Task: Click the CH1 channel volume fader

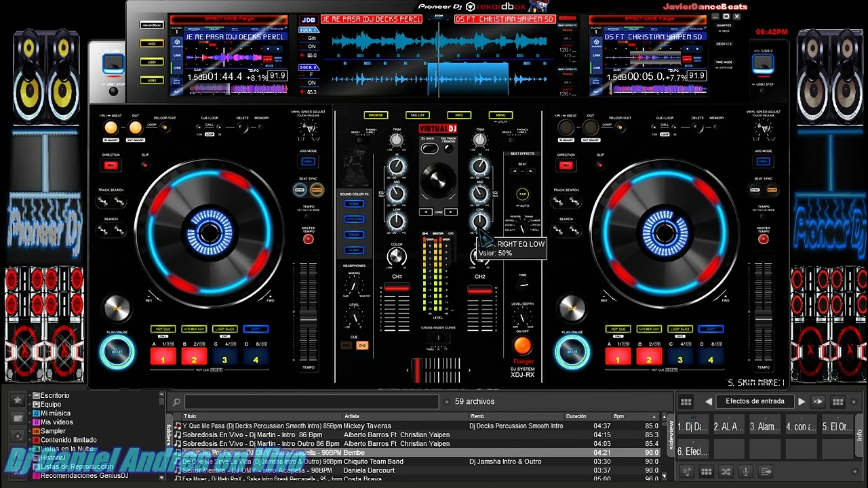Action: click(x=397, y=289)
